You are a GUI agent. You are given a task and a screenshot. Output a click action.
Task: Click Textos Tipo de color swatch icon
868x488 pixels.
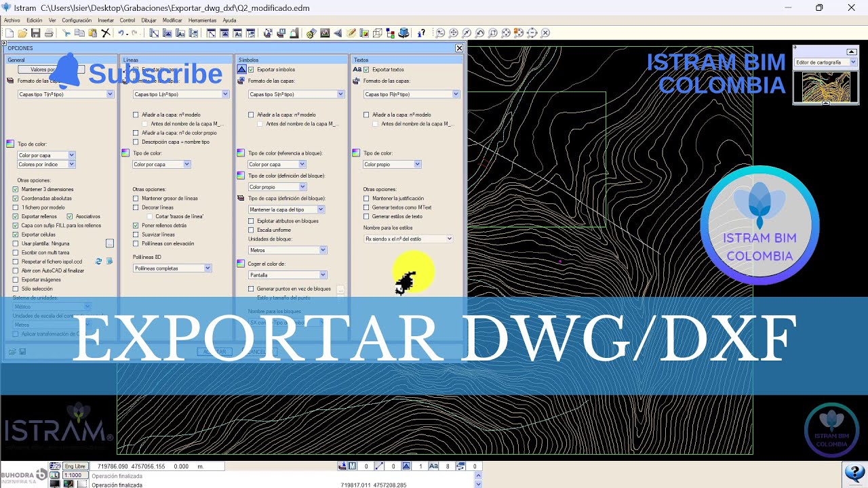pos(356,153)
